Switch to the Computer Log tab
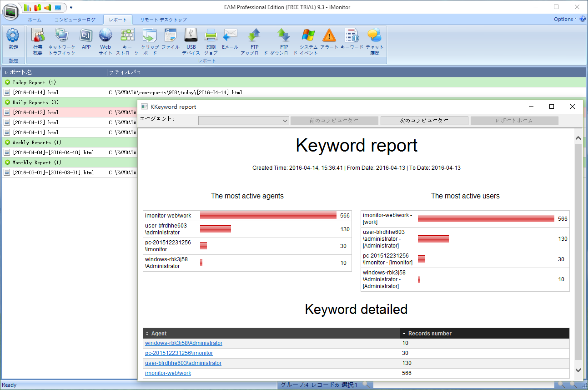 point(75,20)
